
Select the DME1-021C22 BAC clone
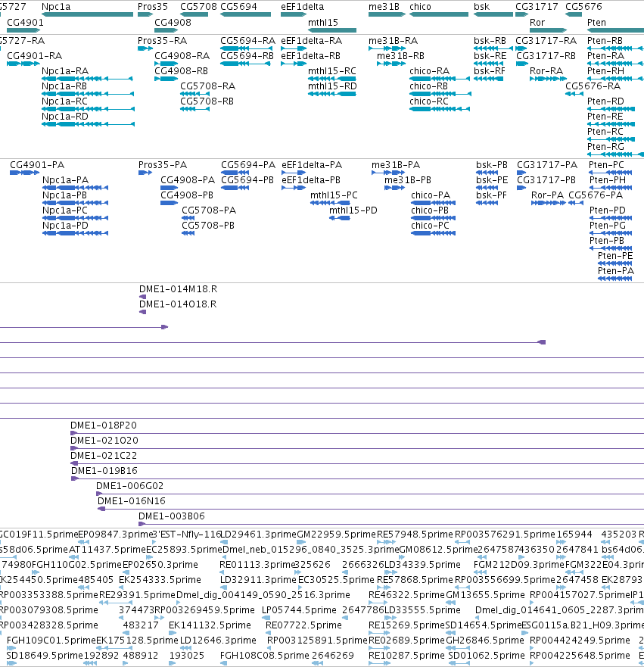point(357,463)
